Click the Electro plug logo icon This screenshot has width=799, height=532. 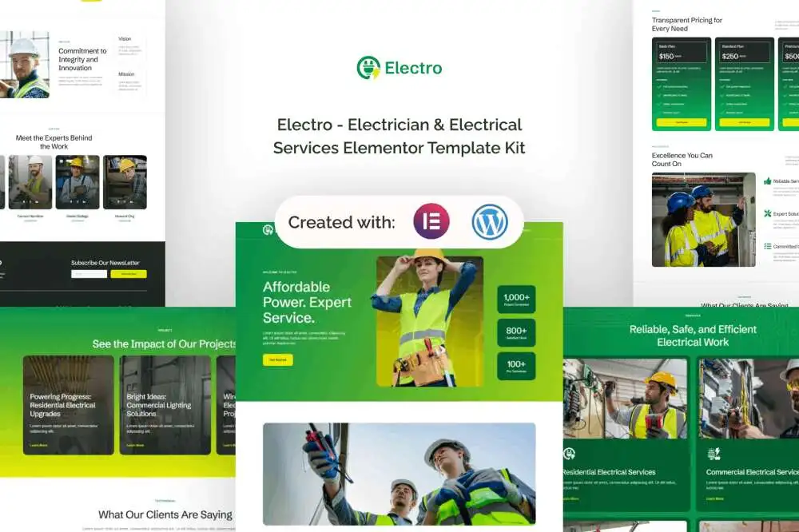[x=368, y=68]
